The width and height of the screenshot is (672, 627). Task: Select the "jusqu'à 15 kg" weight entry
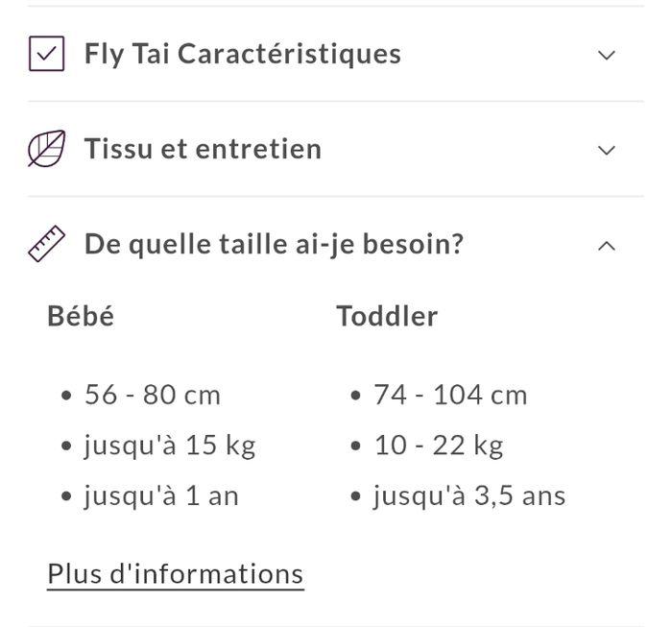169,446
